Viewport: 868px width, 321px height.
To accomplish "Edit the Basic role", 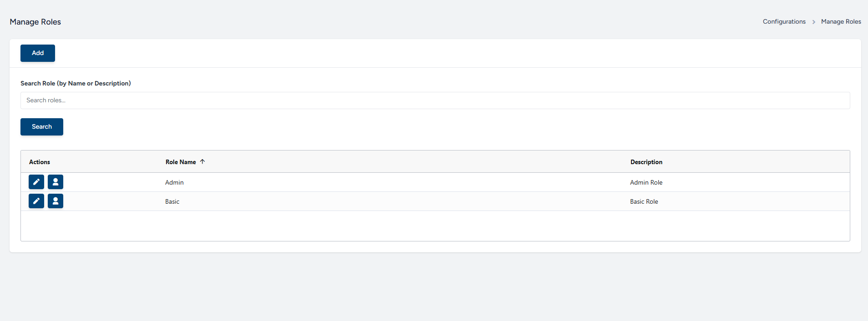I will pyautogui.click(x=36, y=201).
